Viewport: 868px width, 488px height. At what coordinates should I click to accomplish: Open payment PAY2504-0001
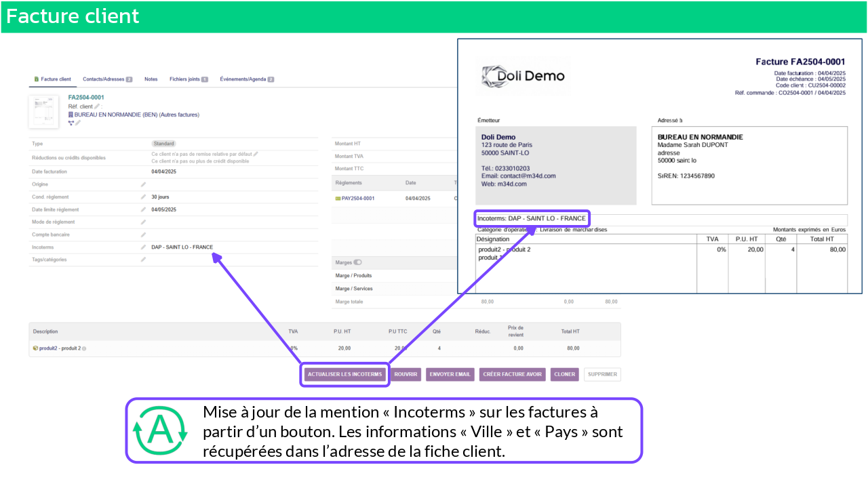click(x=358, y=199)
